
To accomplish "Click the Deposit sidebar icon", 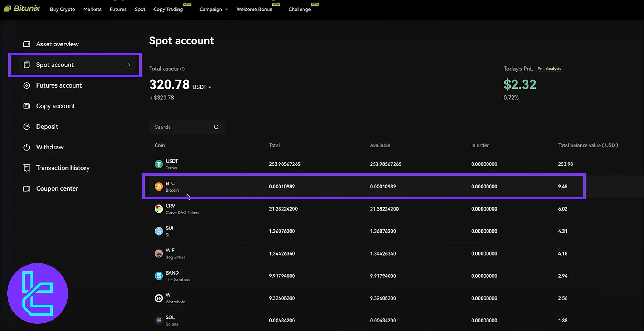I will click(26, 127).
